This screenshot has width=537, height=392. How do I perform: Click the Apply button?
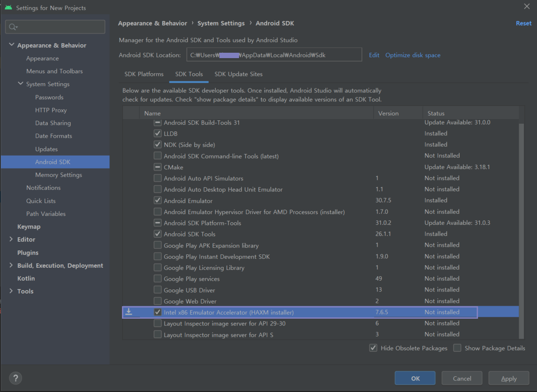pos(509,378)
